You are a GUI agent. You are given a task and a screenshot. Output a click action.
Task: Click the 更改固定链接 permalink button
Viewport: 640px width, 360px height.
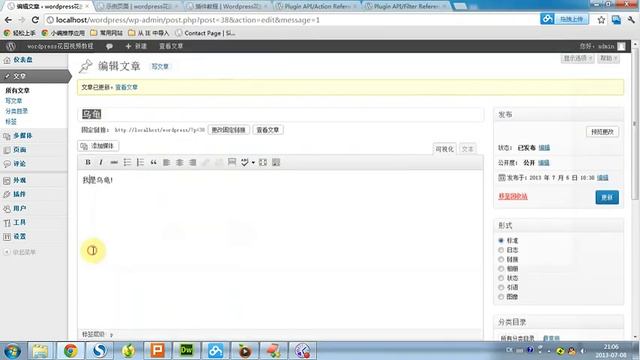tap(229, 130)
